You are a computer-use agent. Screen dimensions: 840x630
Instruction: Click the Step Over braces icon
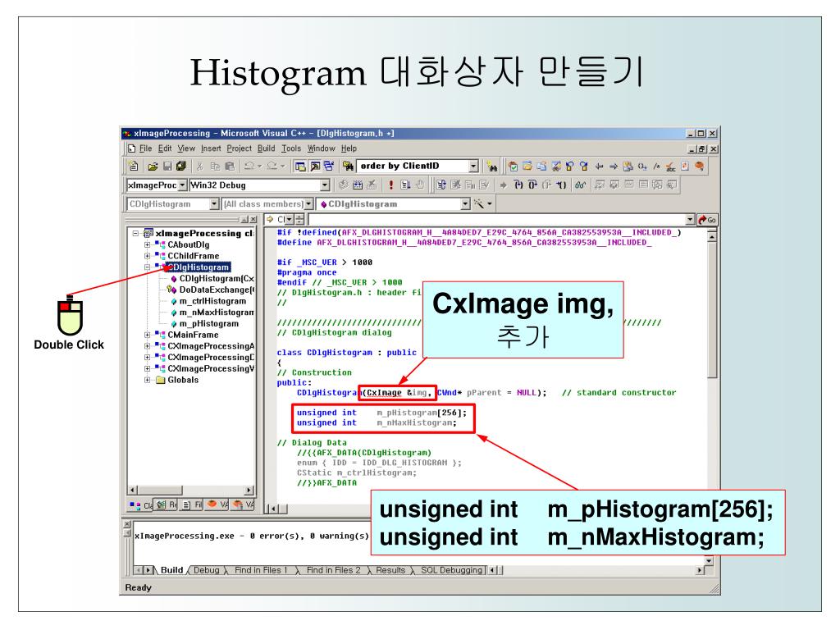point(532,185)
